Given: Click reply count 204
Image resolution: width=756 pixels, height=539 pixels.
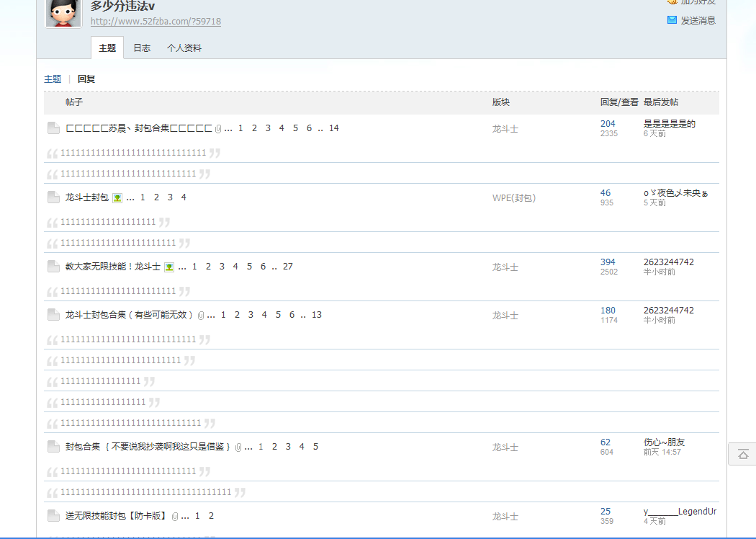Looking at the screenshot, I should point(608,123).
